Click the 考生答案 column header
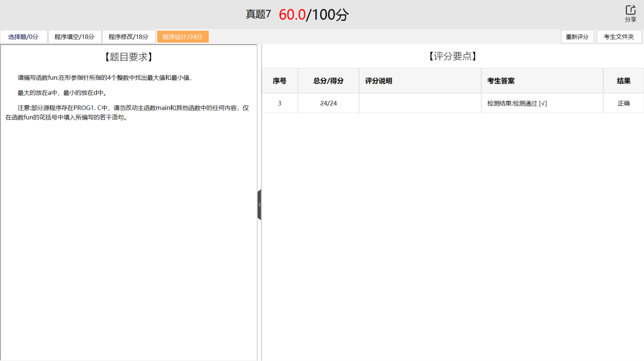 coord(501,81)
